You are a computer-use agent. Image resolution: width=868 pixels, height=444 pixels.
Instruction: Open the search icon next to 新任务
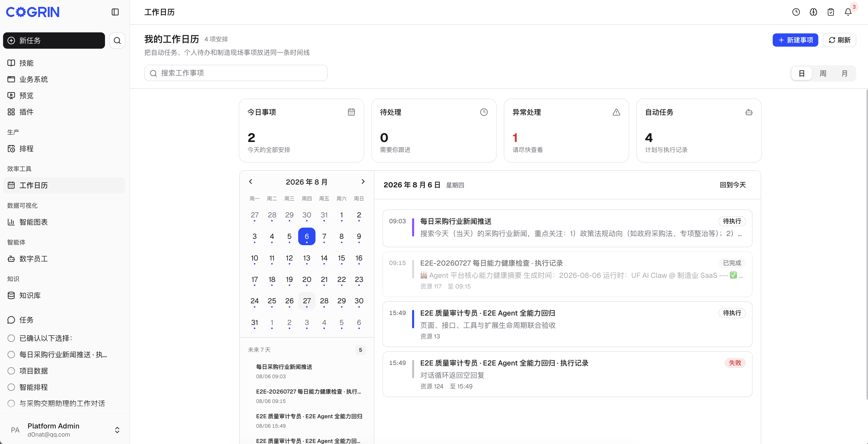117,41
